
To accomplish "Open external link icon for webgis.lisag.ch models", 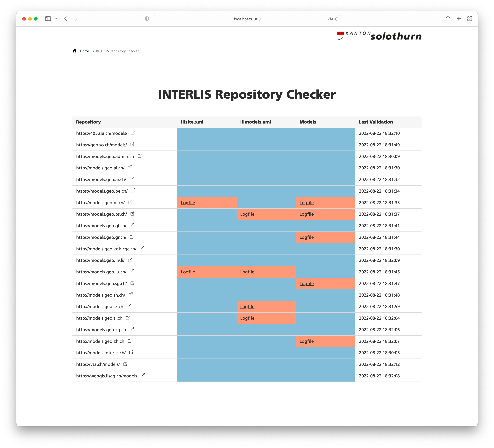I will pos(143,375).
